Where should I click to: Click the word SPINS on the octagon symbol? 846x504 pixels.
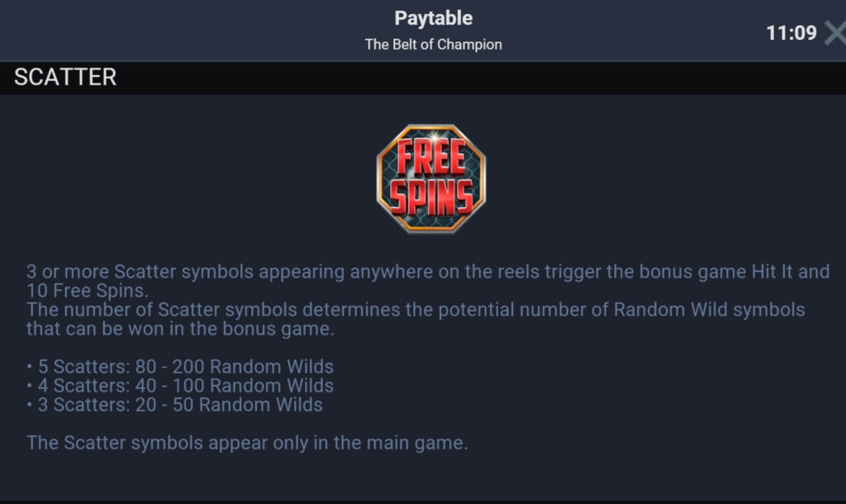431,197
